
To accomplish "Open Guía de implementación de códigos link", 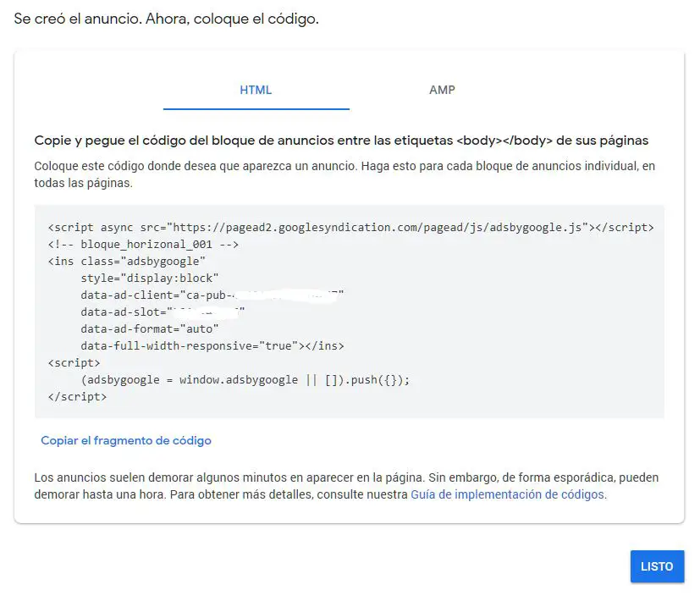I will tap(508, 494).
